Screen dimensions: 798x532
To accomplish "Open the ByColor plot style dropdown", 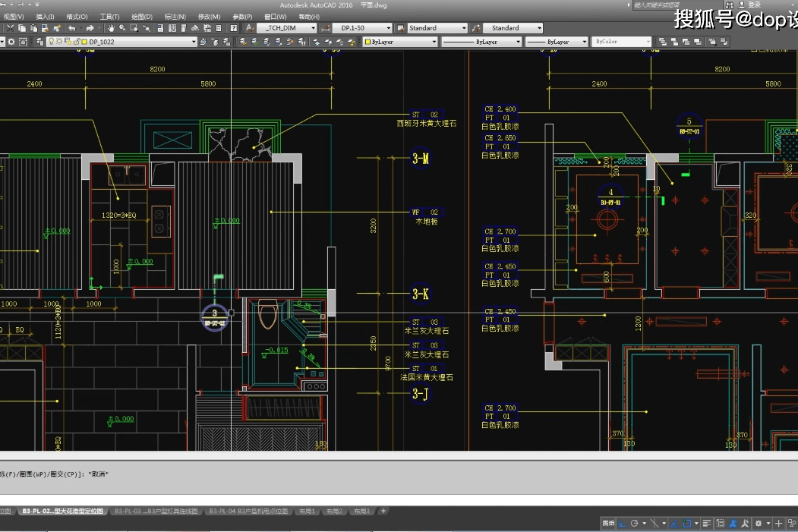I will 622,42.
